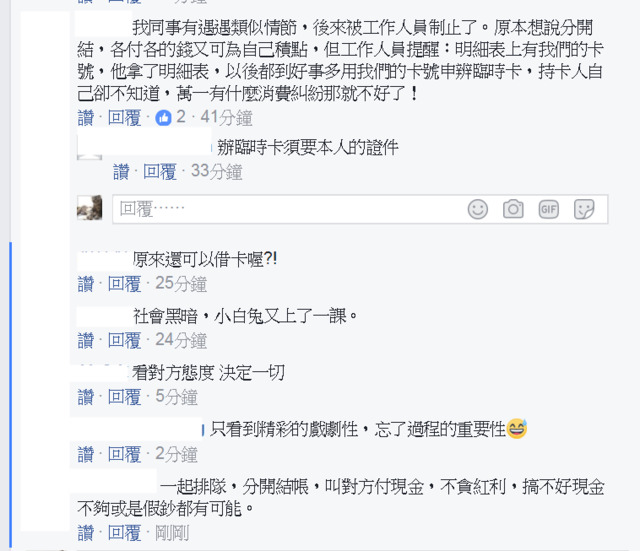640x551 pixels.
Task: Reply to the comment from 5分鐘 ago
Action: click(124, 397)
